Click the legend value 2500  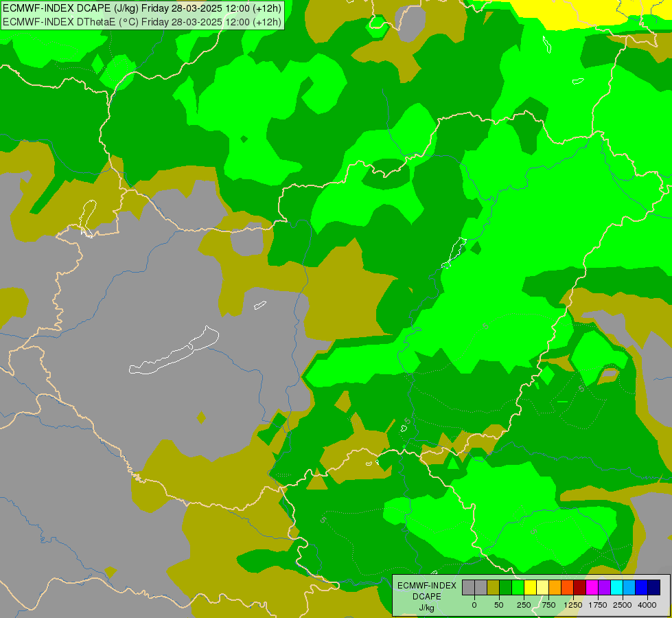(623, 605)
